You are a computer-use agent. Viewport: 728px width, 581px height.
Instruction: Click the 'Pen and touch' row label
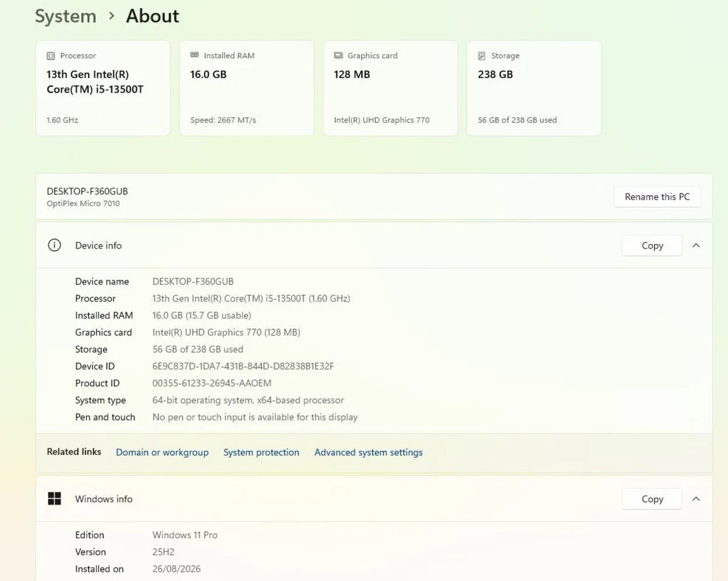105,417
